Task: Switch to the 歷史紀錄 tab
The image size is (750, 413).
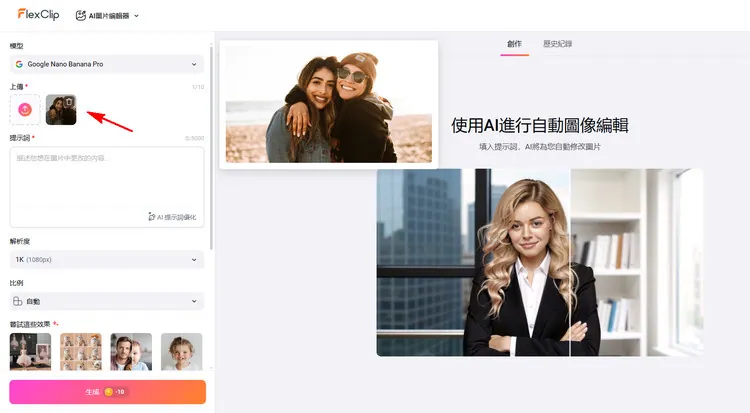Action: click(557, 44)
